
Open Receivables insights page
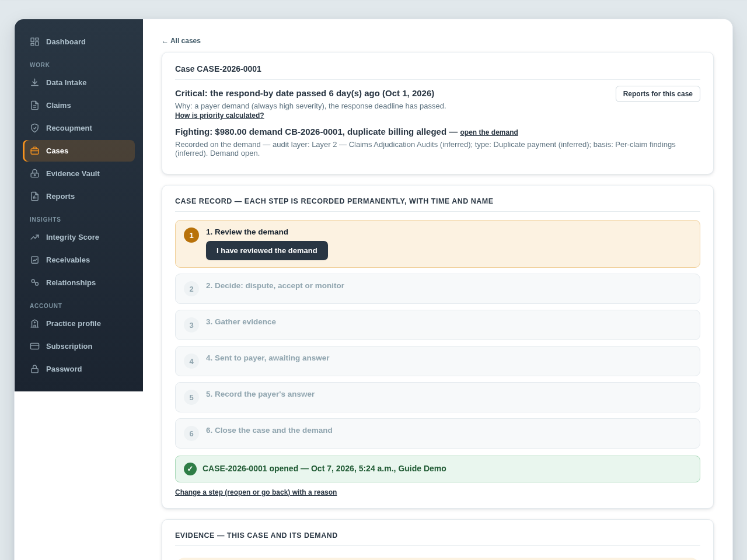tap(79, 260)
